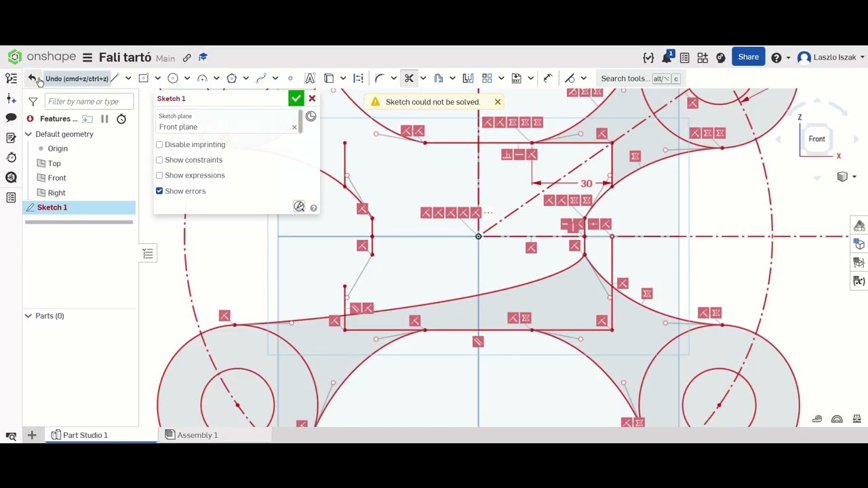Select the Use/project edges tool
This screenshot has width=868, height=488.
tap(329, 79)
